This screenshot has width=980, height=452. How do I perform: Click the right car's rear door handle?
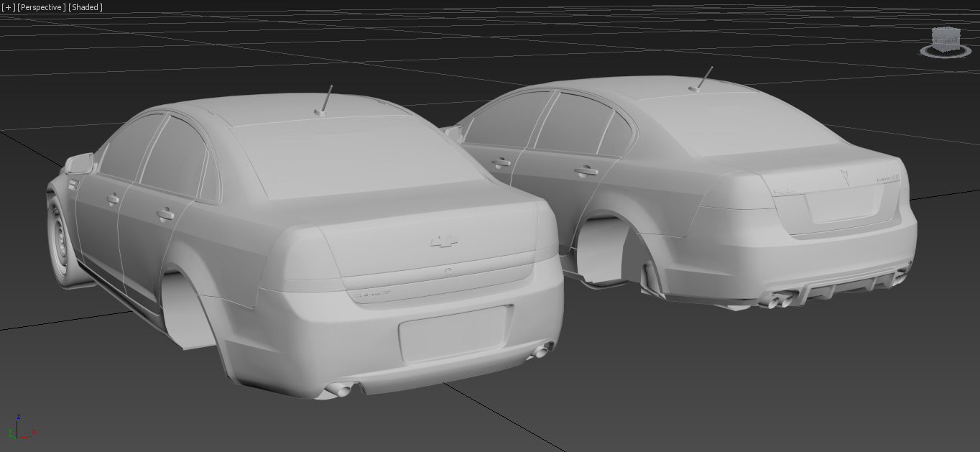pos(586,171)
